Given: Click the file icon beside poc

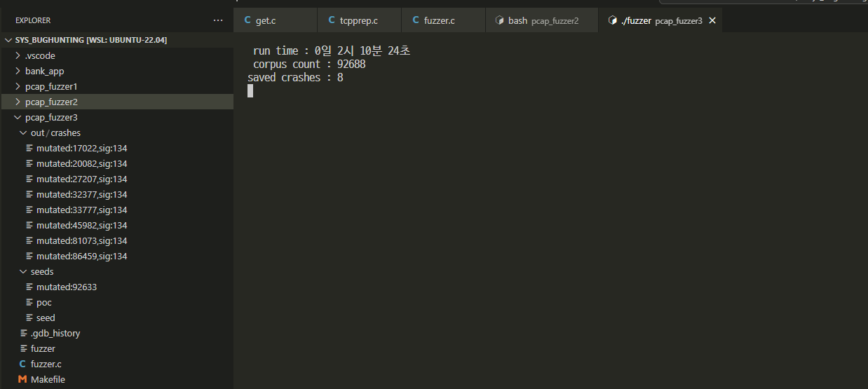Looking at the screenshot, I should pos(29,302).
